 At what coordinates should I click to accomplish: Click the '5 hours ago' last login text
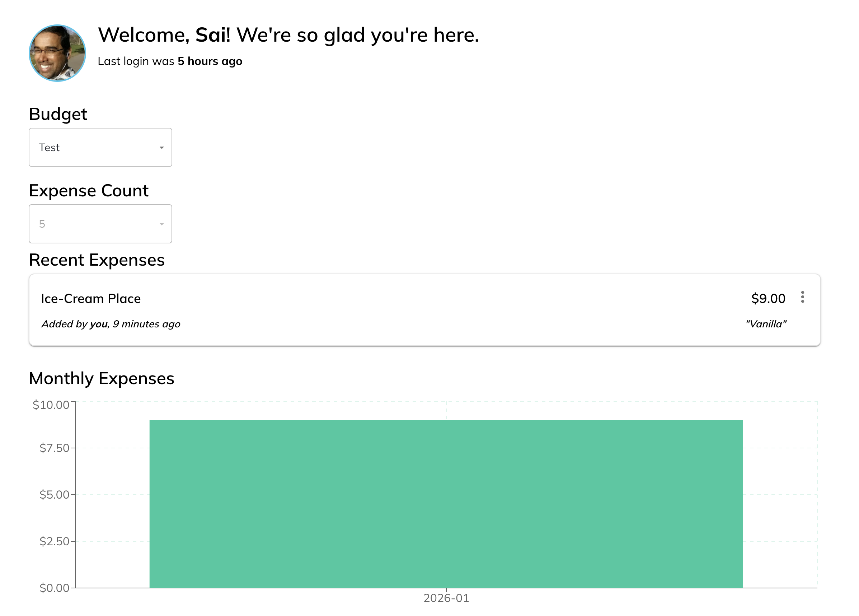(x=210, y=61)
